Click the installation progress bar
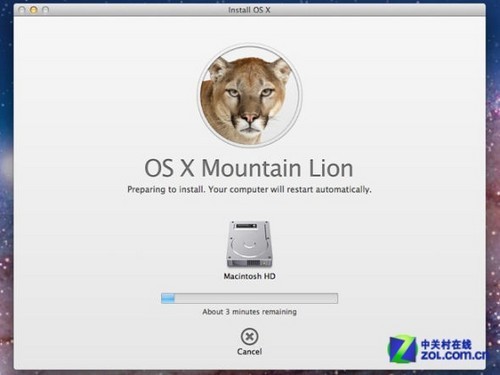The image size is (500, 375). coord(249,298)
